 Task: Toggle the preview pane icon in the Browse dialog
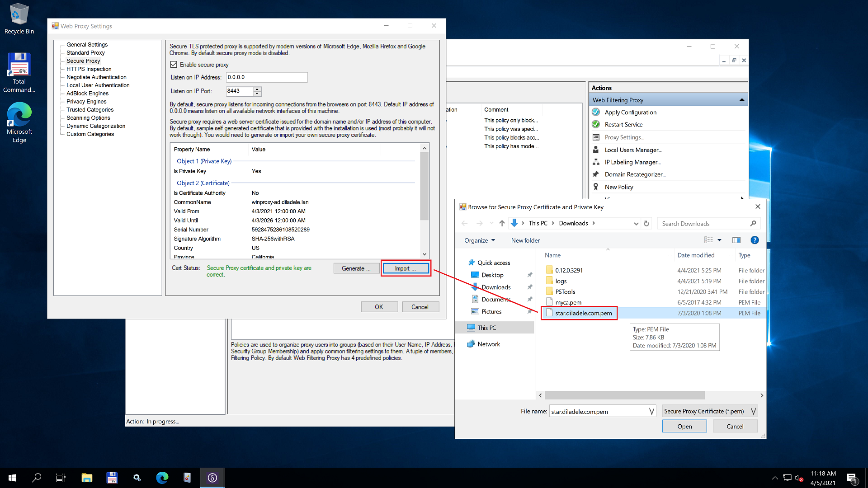pyautogui.click(x=736, y=240)
